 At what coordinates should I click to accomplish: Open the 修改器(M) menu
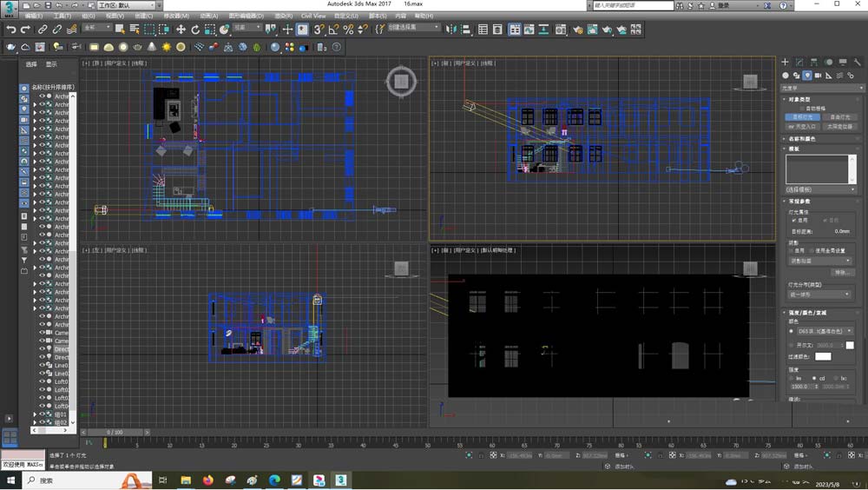coord(176,16)
